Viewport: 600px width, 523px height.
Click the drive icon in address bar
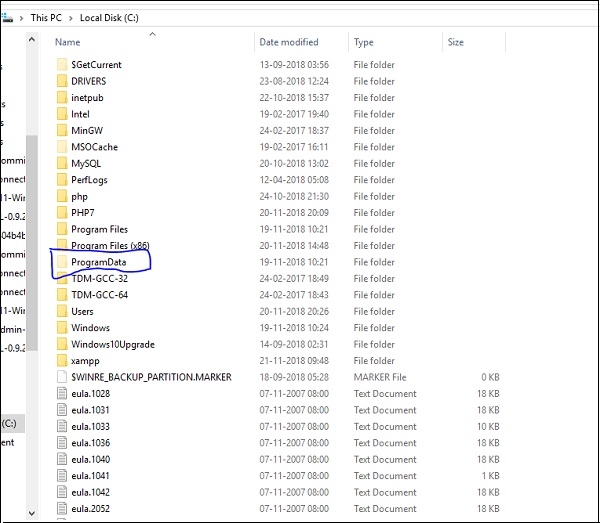tap(7, 18)
